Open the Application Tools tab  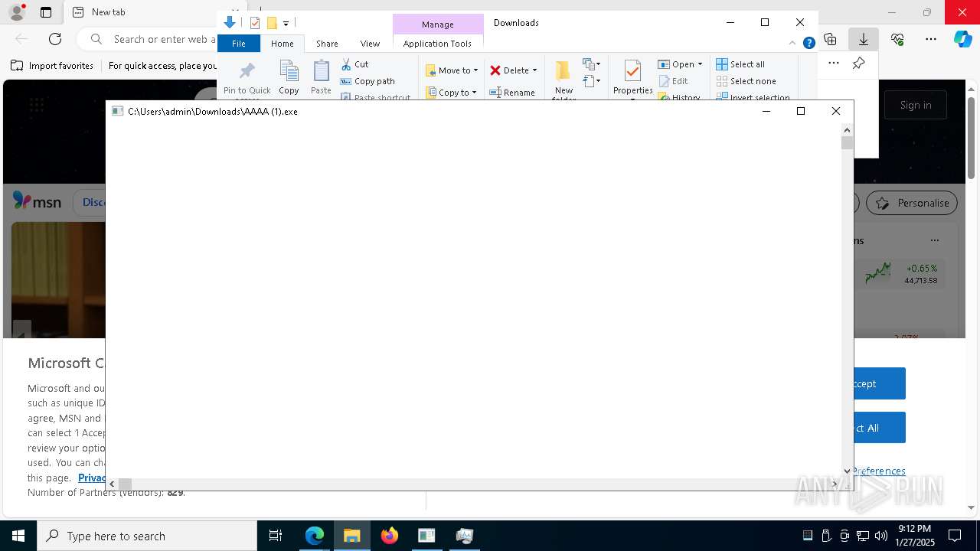437,44
